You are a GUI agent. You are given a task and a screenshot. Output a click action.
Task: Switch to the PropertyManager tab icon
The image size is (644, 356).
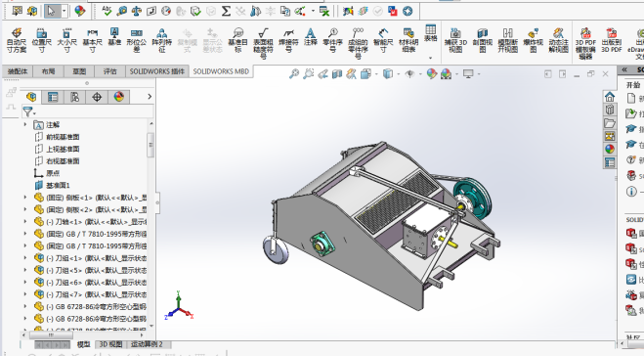click(53, 97)
